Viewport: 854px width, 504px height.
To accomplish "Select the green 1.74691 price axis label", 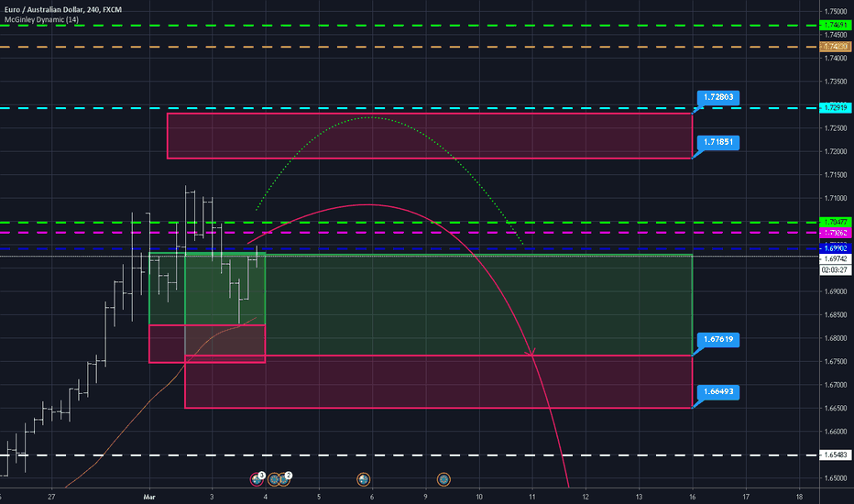I will coord(835,25).
